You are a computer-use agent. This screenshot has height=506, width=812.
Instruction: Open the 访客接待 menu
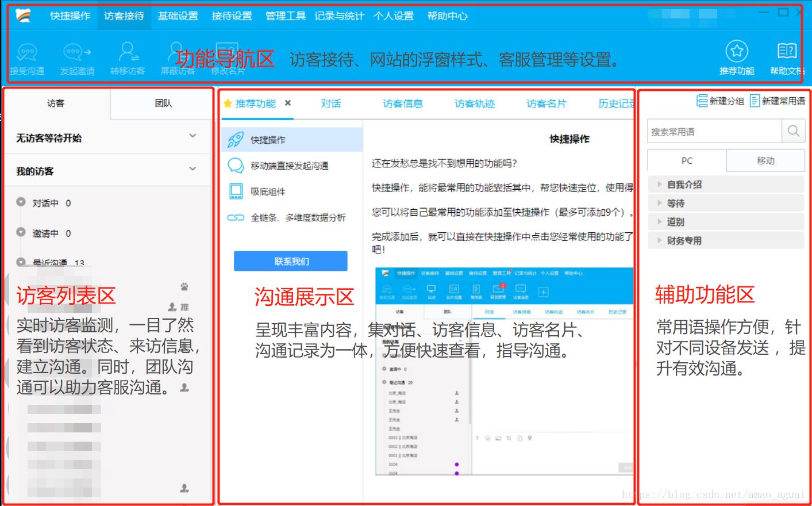124,16
